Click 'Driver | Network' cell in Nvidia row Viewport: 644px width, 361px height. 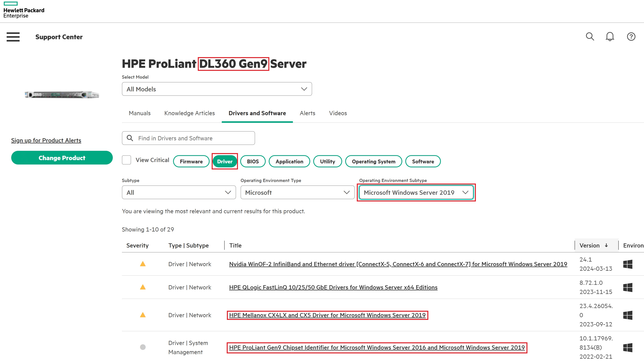pyautogui.click(x=190, y=264)
